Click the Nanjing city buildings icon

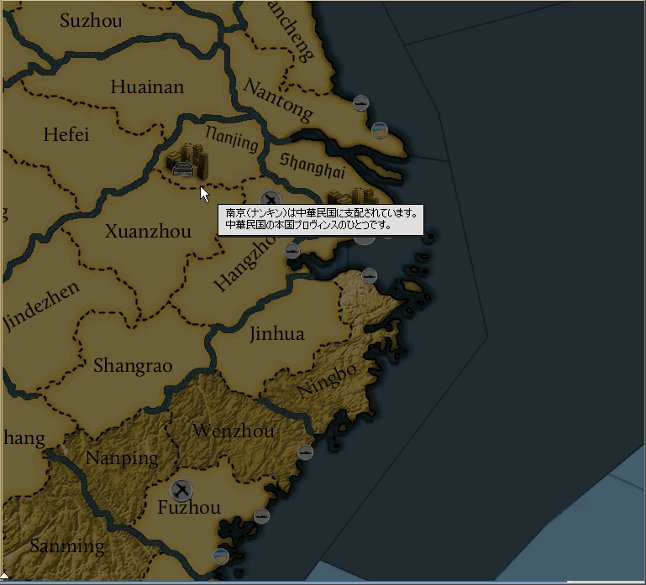(184, 160)
